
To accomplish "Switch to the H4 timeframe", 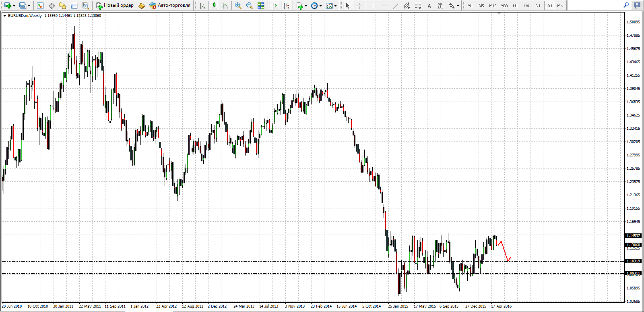I will (x=526, y=6).
